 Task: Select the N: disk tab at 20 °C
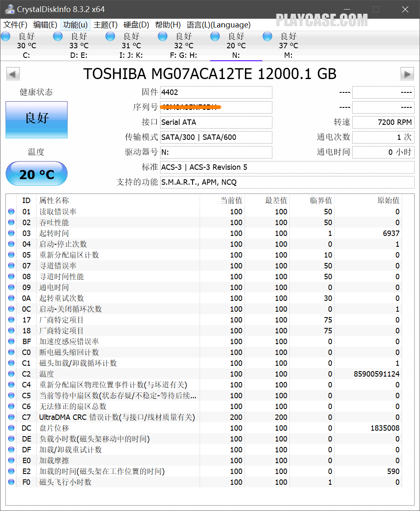(x=236, y=45)
